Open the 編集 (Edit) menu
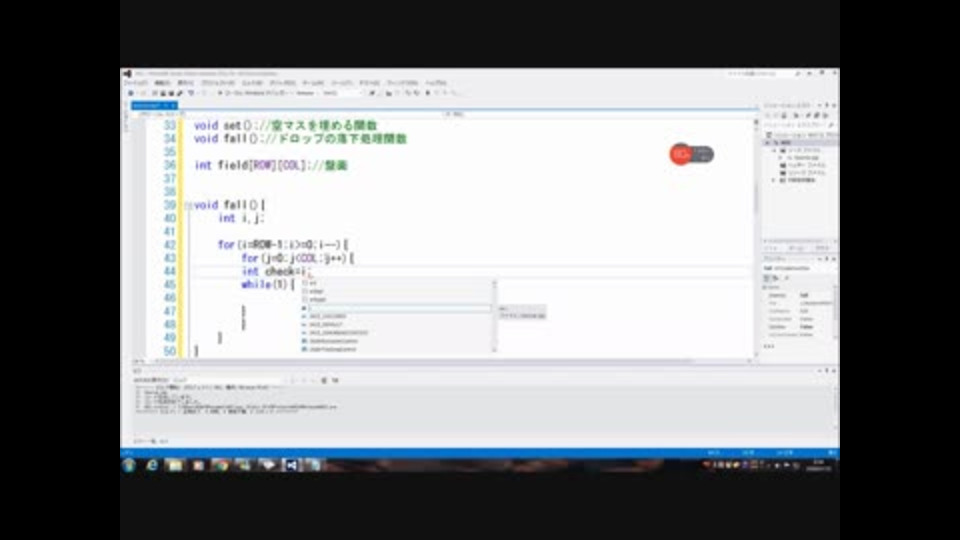Image resolution: width=960 pixels, height=540 pixels. click(x=162, y=83)
